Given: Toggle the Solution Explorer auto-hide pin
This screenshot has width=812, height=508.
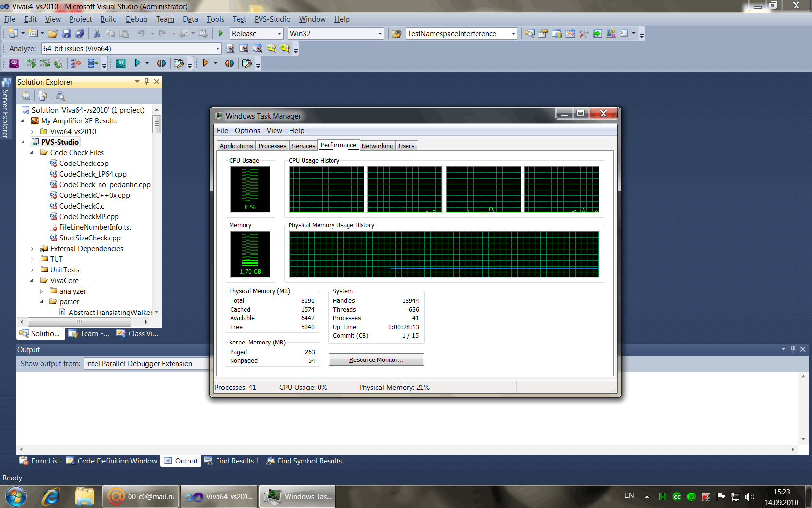Looking at the screenshot, I should [146, 82].
